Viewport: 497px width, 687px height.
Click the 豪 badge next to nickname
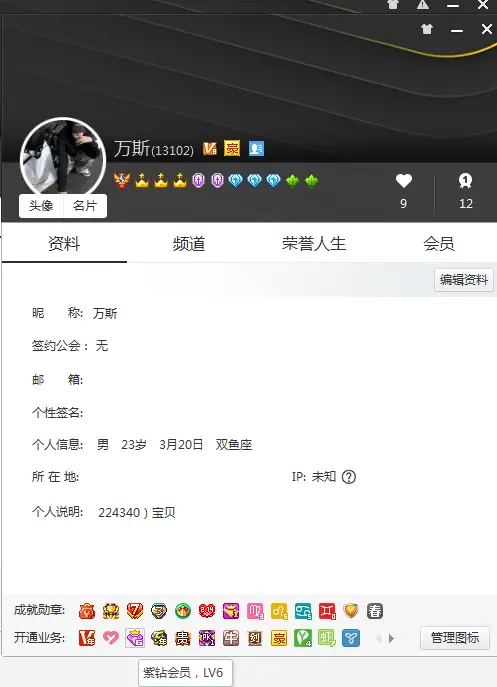pos(232,149)
